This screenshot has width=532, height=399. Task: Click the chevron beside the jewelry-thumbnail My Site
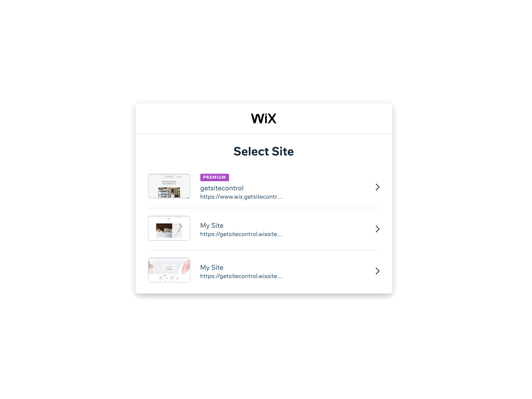(x=377, y=271)
